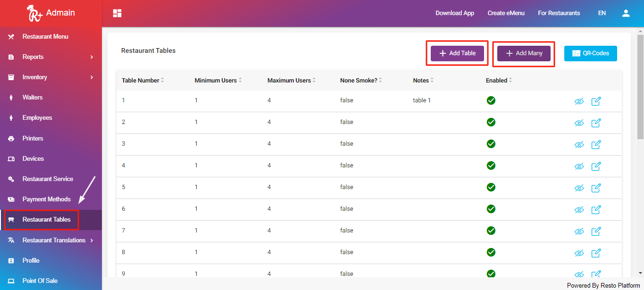Open the user account icon top right
644x290 pixels.
(x=626, y=13)
